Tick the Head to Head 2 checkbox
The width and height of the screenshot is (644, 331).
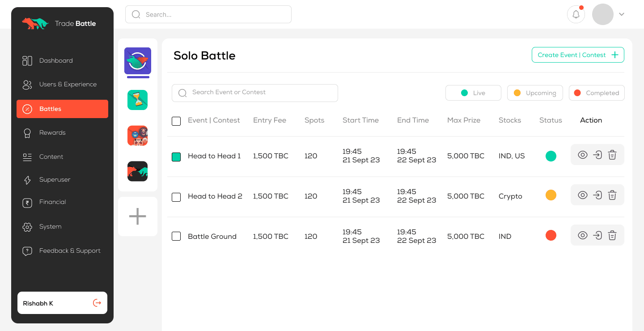pos(176,197)
